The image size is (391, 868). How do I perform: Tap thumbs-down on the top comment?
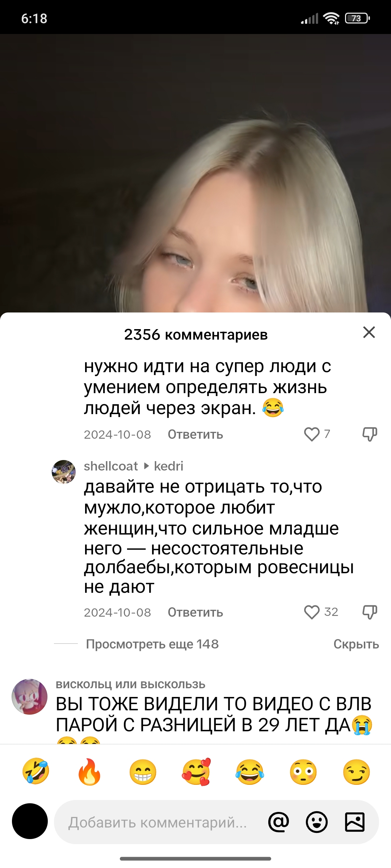[370, 434]
